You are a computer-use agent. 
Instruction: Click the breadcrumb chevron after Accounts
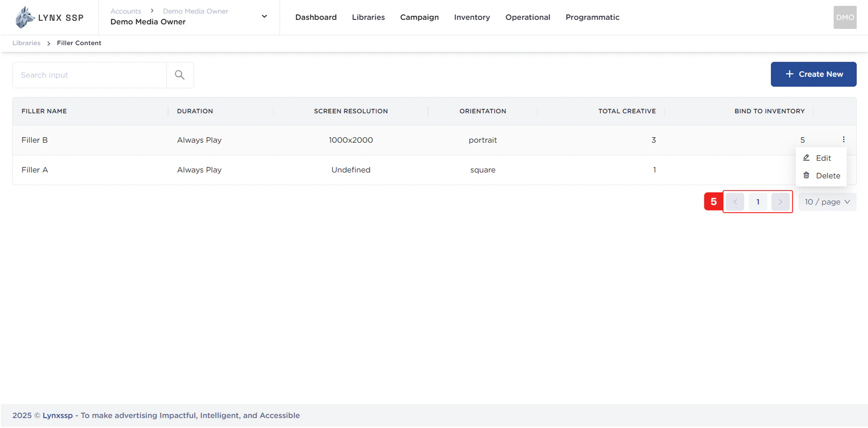coord(152,10)
